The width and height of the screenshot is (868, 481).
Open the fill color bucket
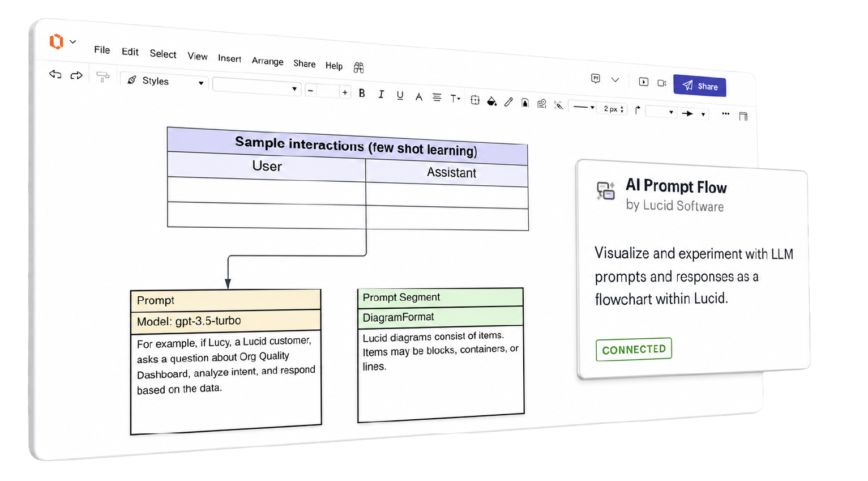[x=492, y=101]
